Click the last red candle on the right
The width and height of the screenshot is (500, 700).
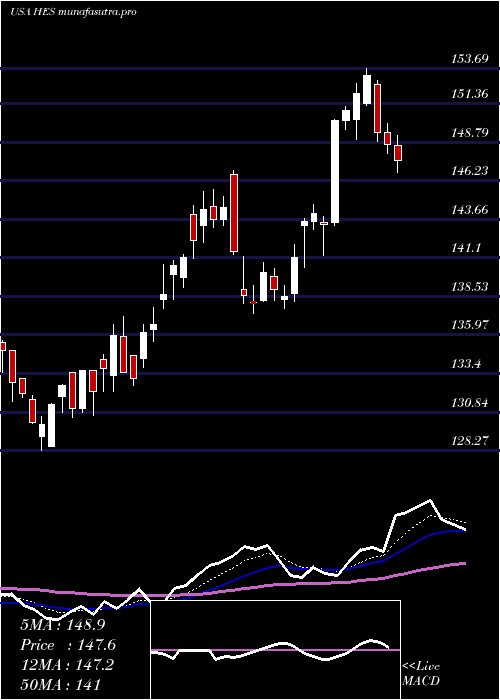pos(398,153)
